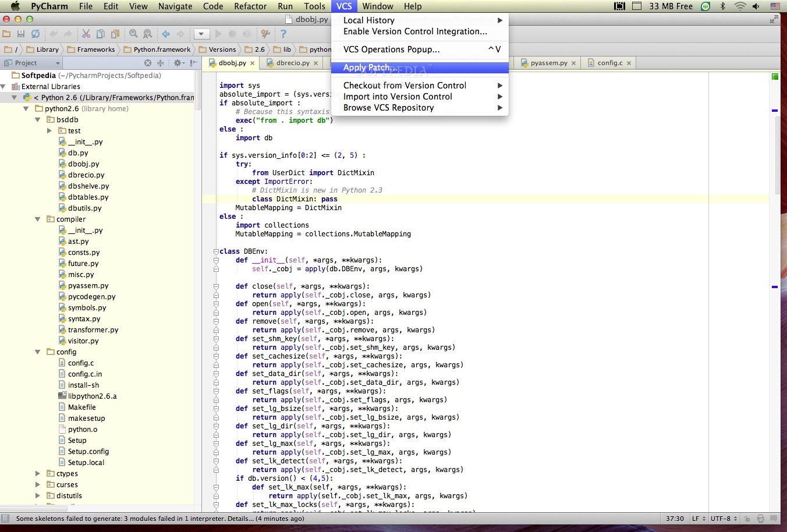The image size is (787, 532).
Task: Click the Find magnifier icon
Action: click(133, 34)
